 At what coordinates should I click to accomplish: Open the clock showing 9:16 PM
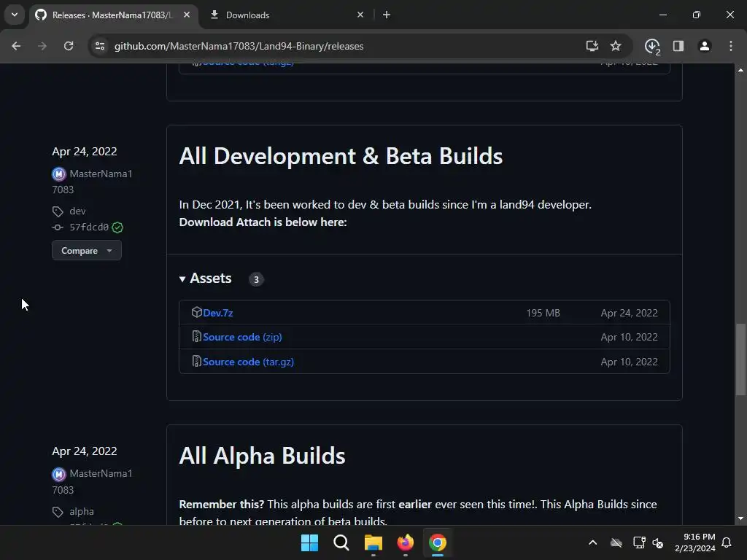tap(695, 542)
